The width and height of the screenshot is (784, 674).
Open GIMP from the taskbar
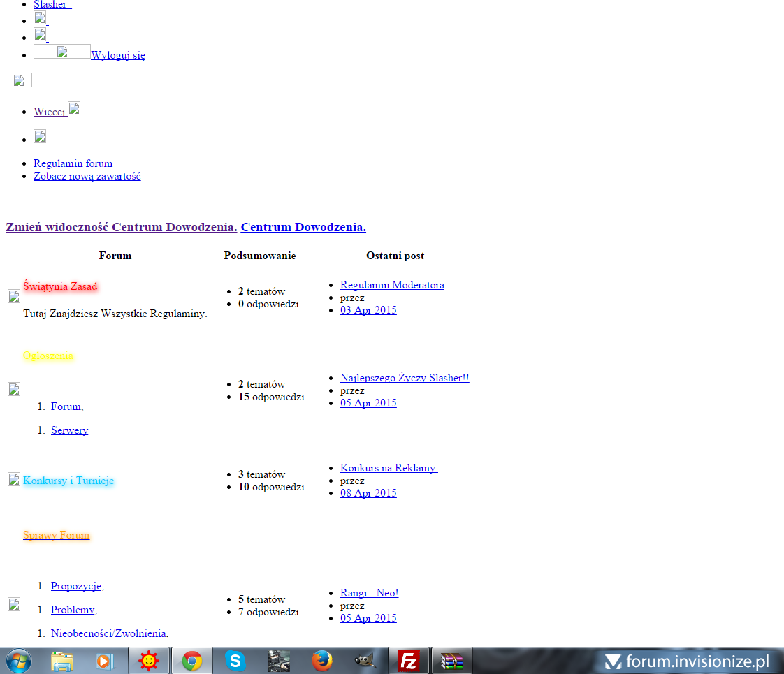pyautogui.click(x=364, y=661)
